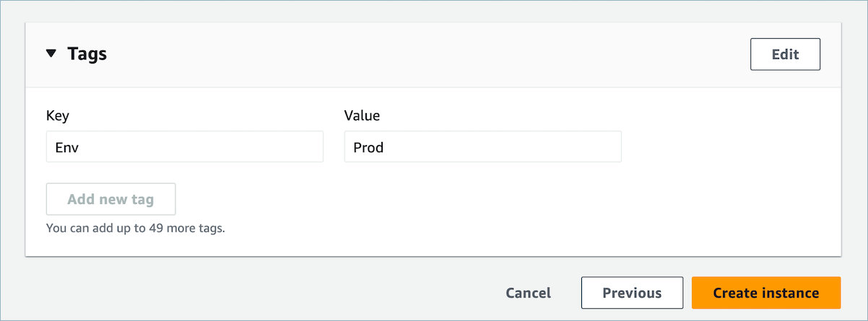Click the orange Create instance button
Screen dimensions: 868x321
[x=765, y=293]
